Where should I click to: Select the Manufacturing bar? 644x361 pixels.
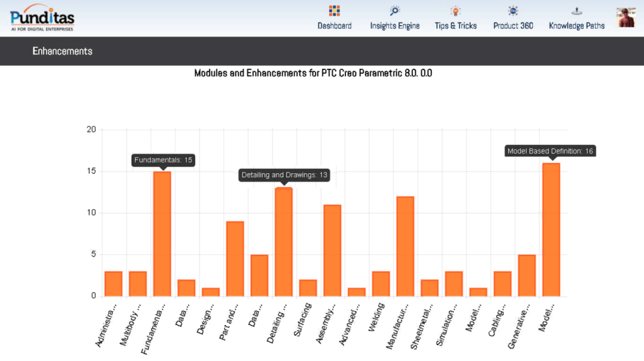tap(405, 246)
